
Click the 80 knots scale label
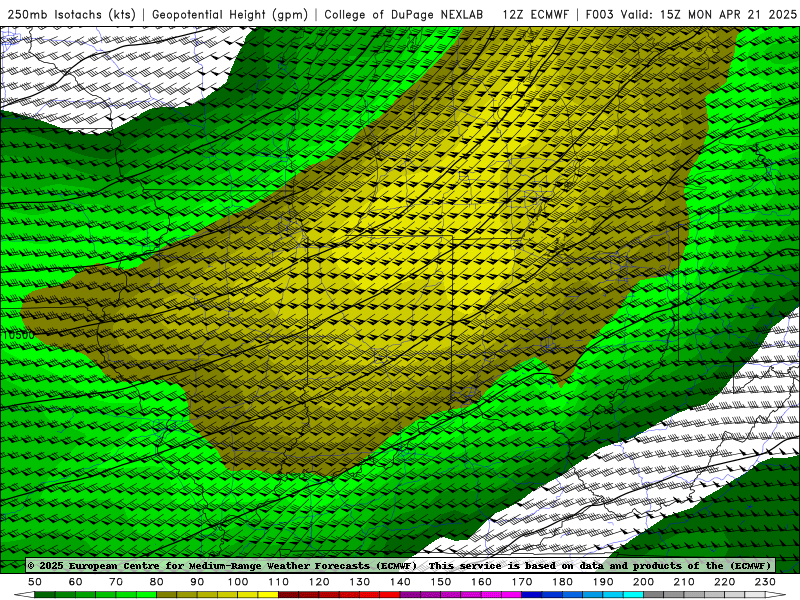tap(157, 582)
